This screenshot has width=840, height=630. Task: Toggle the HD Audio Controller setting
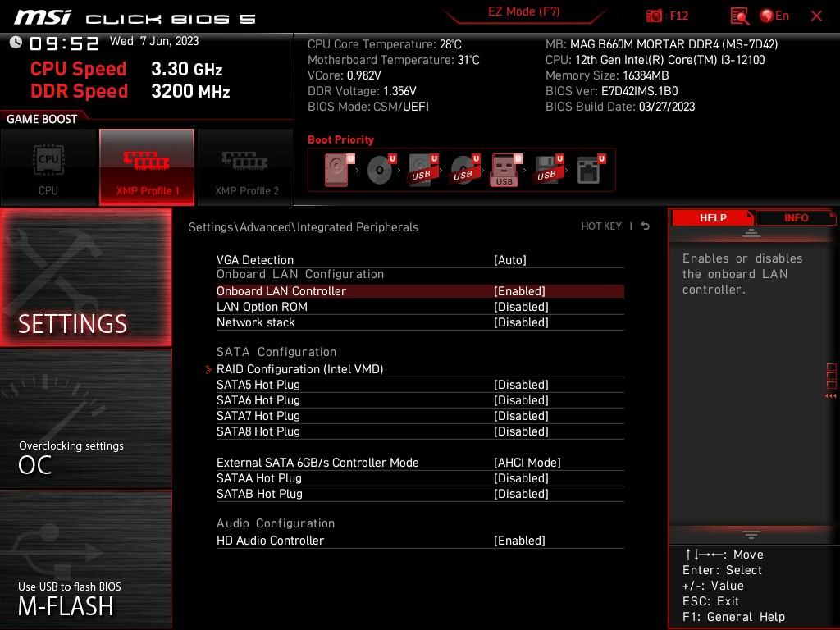coord(420,541)
